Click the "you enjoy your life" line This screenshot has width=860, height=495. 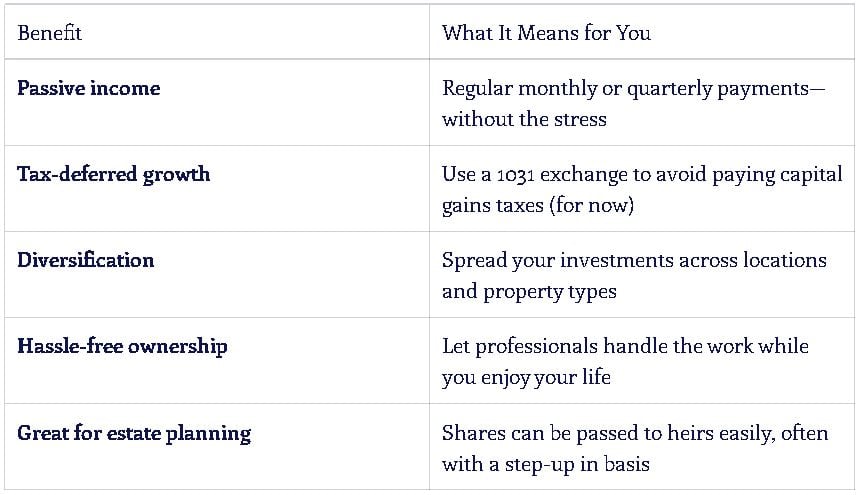pyautogui.click(x=526, y=378)
